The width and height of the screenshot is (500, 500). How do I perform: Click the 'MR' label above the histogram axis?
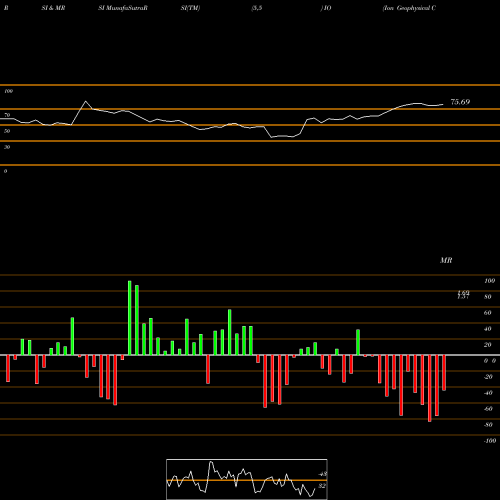click(446, 260)
